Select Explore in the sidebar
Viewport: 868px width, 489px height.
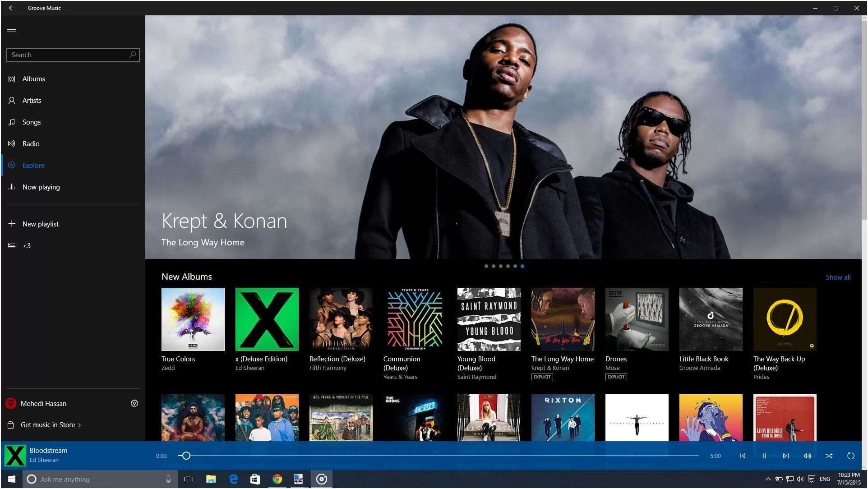pos(33,165)
